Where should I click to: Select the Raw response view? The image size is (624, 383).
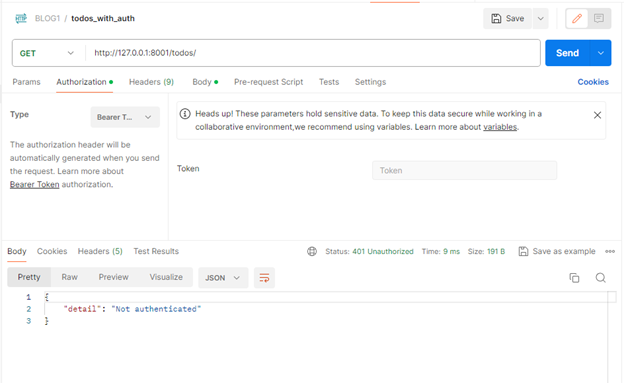[x=69, y=277]
